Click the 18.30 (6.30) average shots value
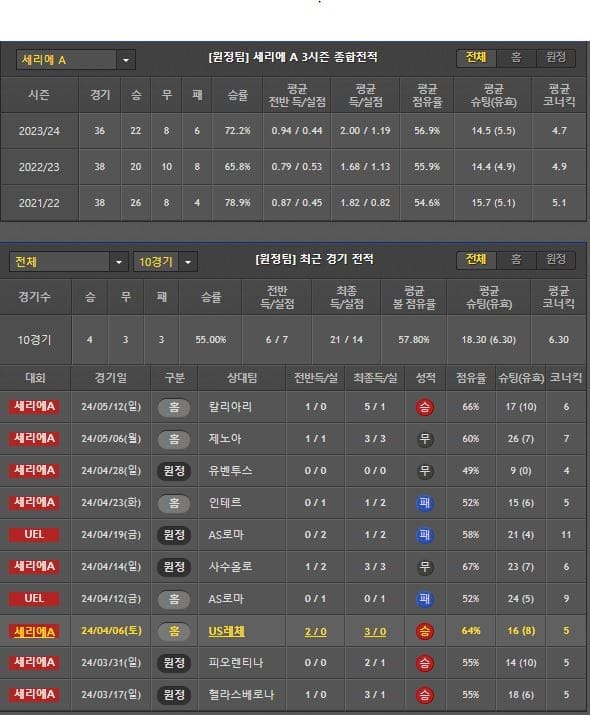590x715 pixels. 488,340
